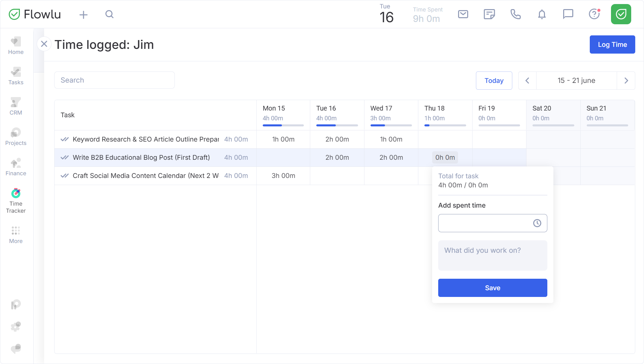Click the Tue 16 date in header
This screenshot has height=364, width=644.
point(386,14)
